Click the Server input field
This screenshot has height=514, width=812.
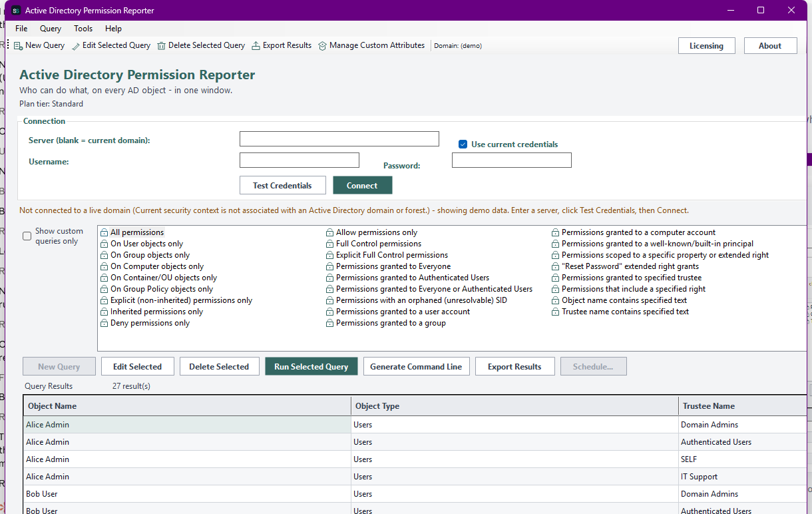339,138
